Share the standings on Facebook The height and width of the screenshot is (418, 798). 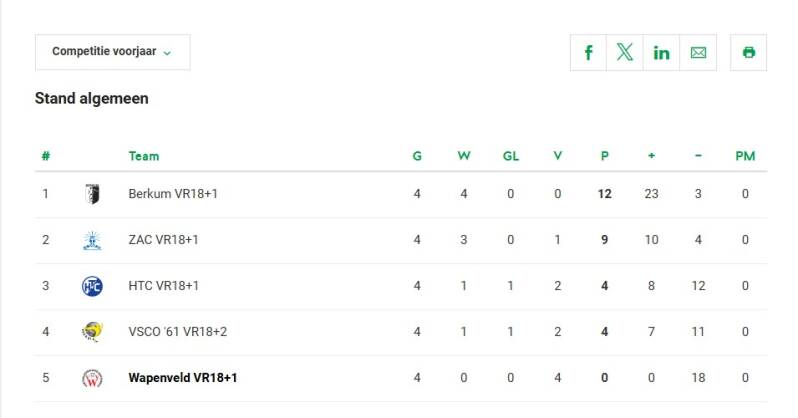pyautogui.click(x=588, y=53)
